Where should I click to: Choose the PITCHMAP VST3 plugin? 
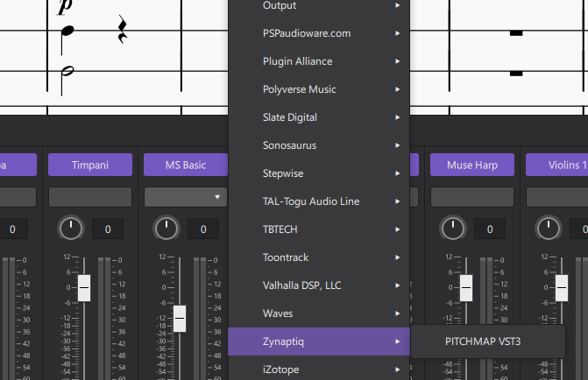pyautogui.click(x=488, y=341)
